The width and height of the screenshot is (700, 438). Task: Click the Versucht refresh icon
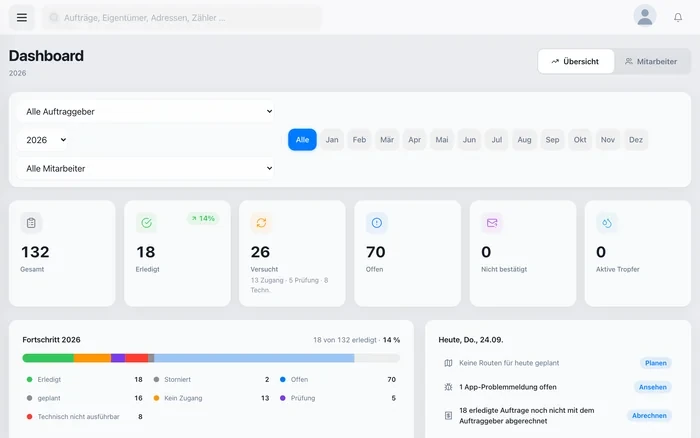coord(261,223)
